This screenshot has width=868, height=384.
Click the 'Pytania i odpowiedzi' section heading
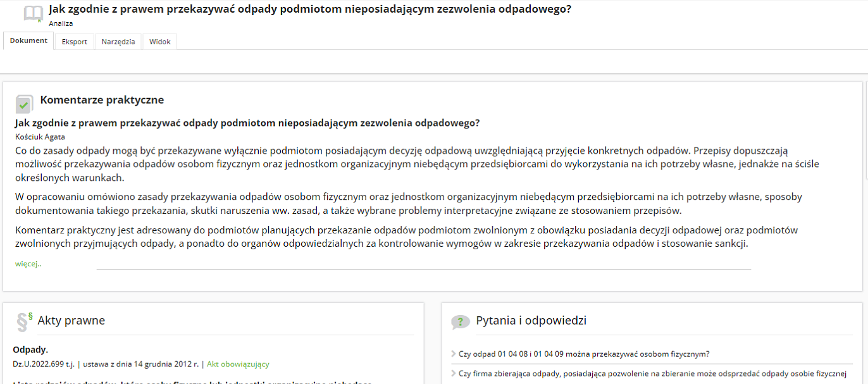click(531, 321)
